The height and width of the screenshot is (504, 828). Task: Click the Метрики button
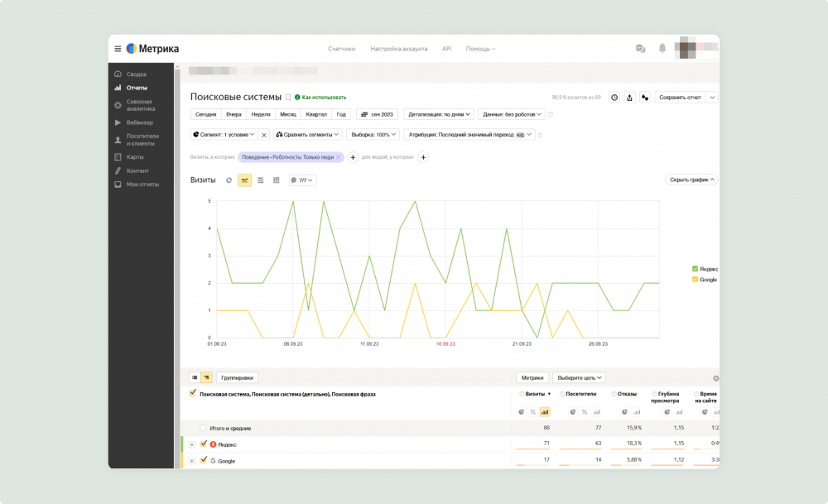pyautogui.click(x=532, y=378)
